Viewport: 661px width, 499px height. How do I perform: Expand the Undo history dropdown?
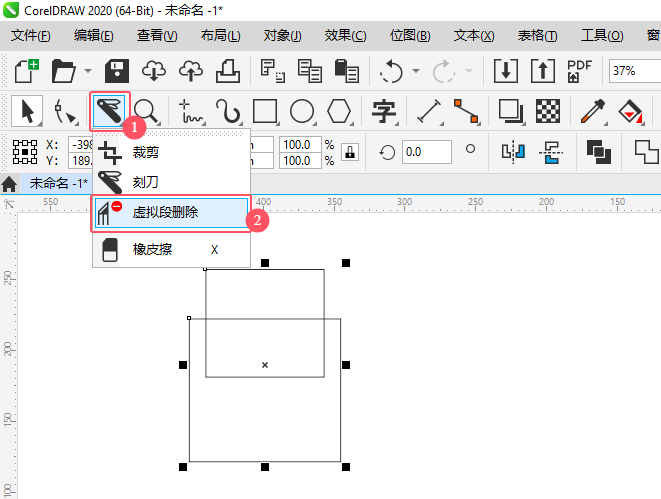(416, 71)
